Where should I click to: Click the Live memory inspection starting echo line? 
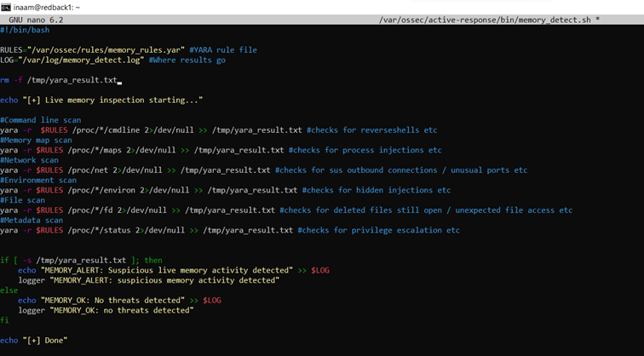tap(101, 100)
